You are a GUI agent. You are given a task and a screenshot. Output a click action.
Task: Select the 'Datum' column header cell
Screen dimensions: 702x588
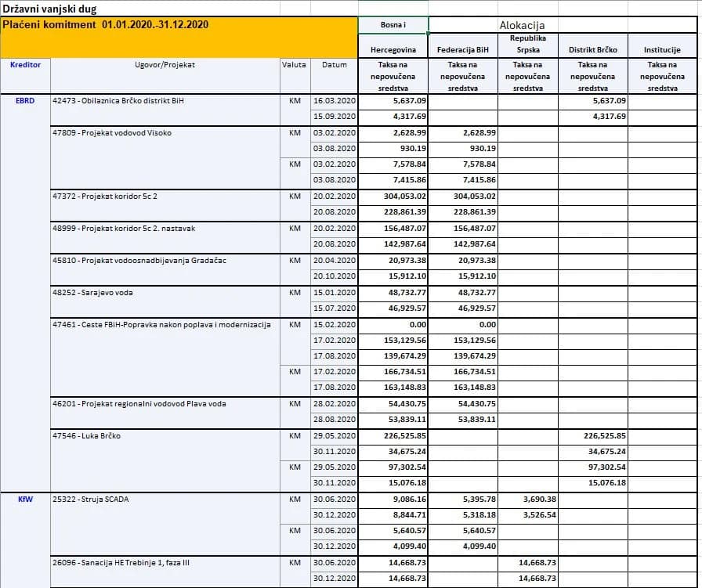[x=334, y=76]
